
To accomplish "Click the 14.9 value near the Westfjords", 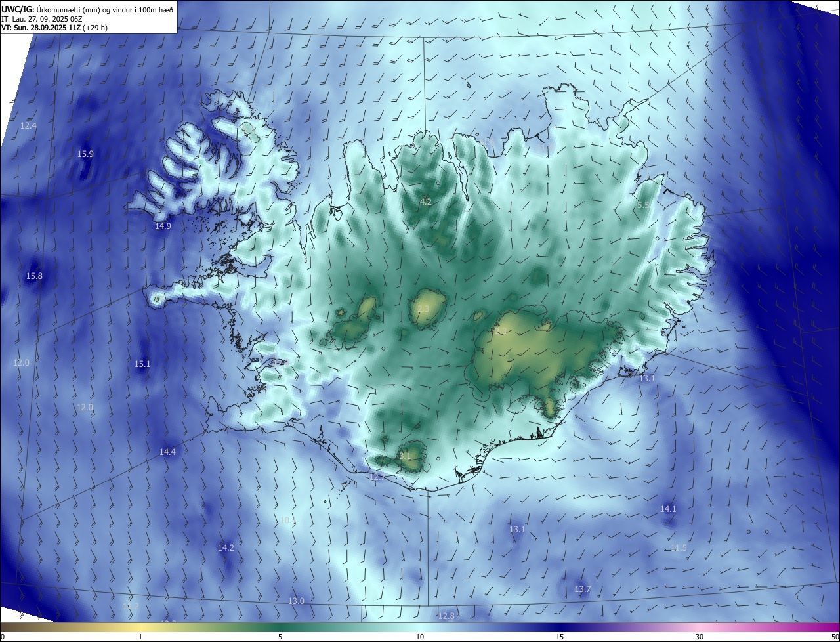I will [x=163, y=226].
